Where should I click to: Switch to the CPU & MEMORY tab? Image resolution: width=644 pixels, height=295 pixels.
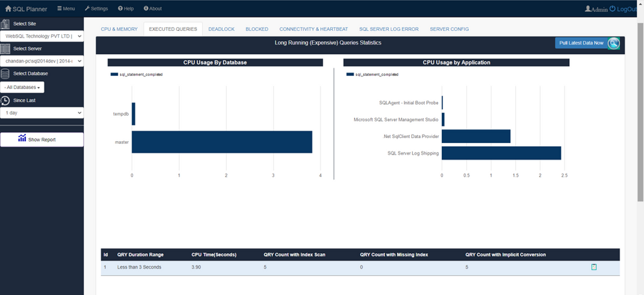[x=119, y=30]
